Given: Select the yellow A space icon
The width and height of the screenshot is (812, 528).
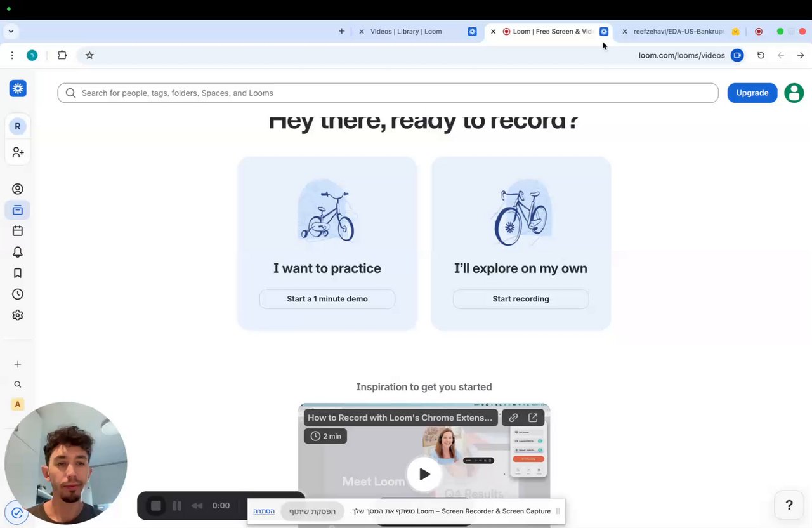Looking at the screenshot, I should coord(18,404).
